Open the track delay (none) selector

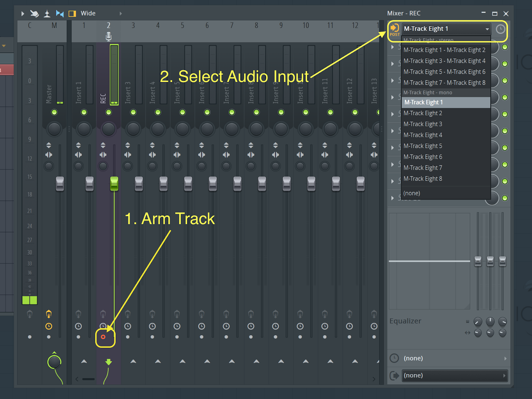pyautogui.click(x=455, y=358)
